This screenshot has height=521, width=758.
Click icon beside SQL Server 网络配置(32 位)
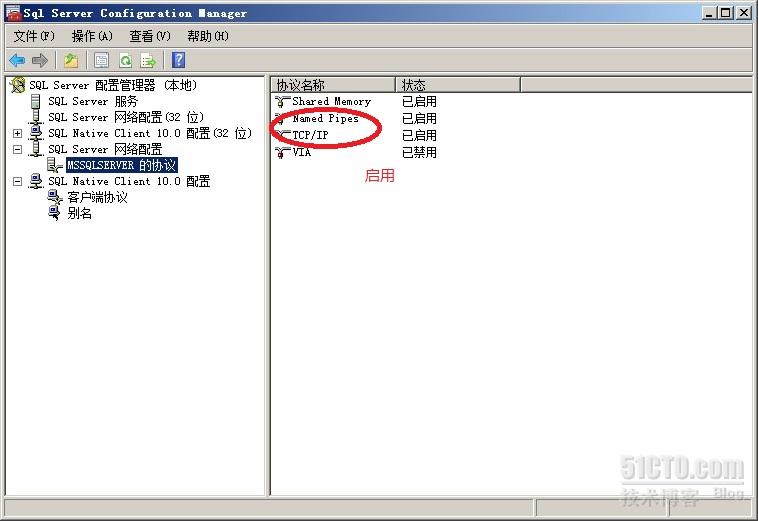tap(36, 117)
